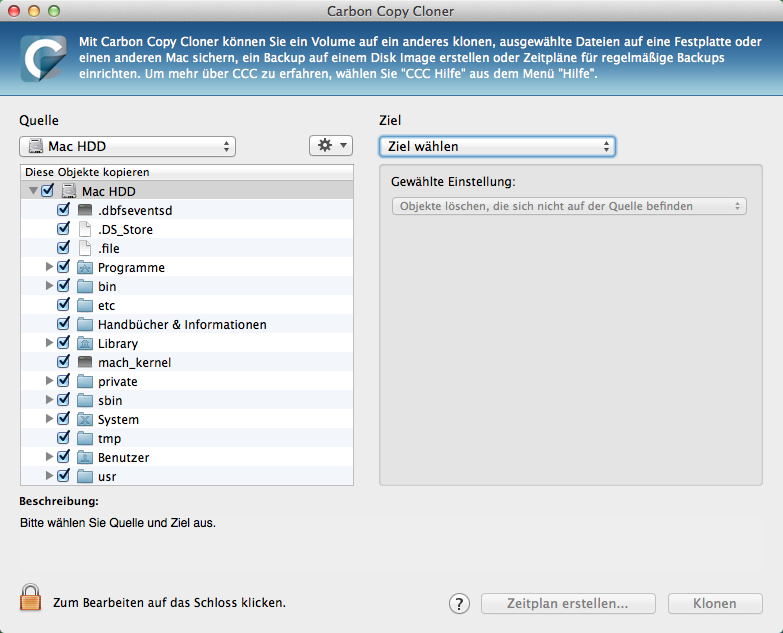Uncheck the .DS_Store checkbox
Image resolution: width=783 pixels, height=633 pixels.
point(63,229)
